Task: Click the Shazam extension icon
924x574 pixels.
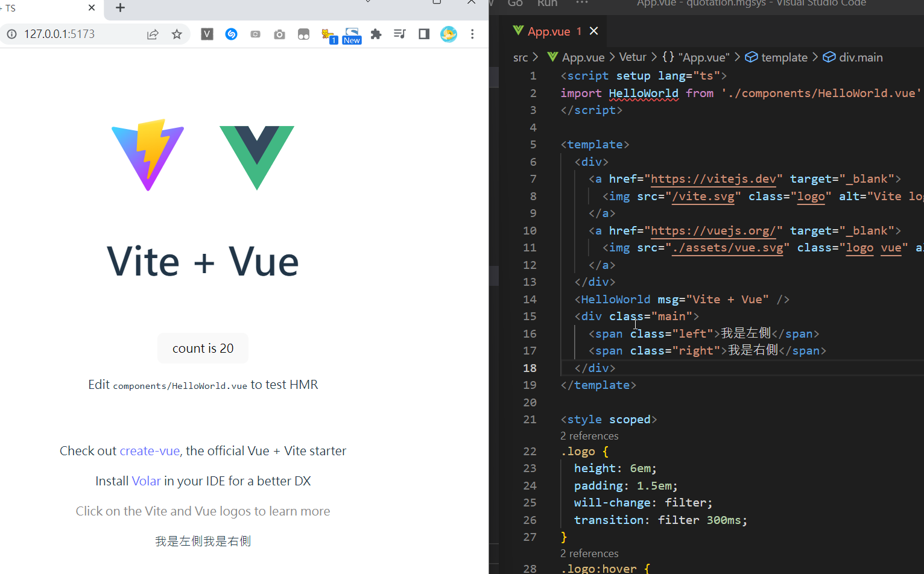Action: click(231, 34)
